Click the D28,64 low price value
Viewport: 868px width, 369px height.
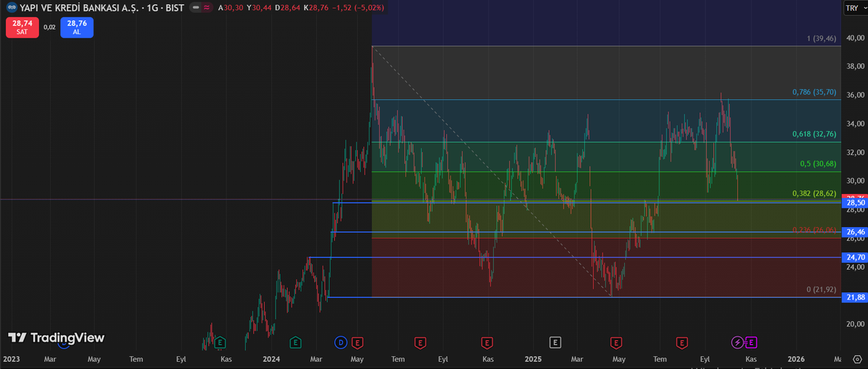(288, 8)
